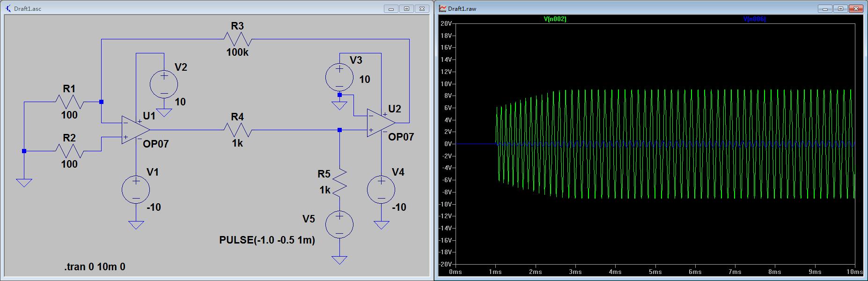This screenshot has width=868, height=281.
Task: Click the 10 value of V2
Action: (x=180, y=102)
